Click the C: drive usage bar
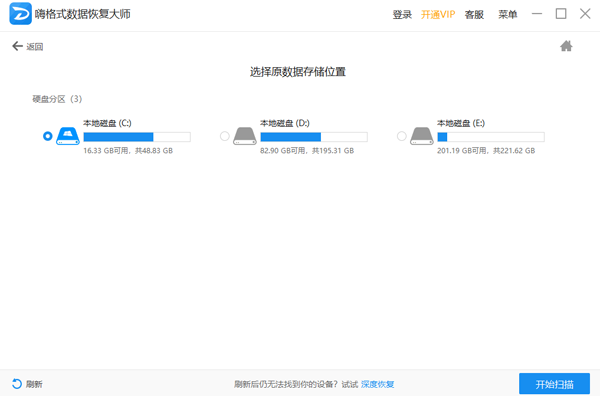The height and width of the screenshot is (396, 600). tap(137, 137)
